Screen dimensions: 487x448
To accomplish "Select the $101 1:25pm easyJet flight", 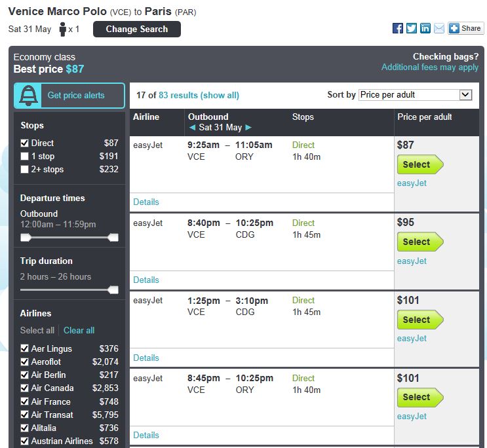I will (420, 320).
